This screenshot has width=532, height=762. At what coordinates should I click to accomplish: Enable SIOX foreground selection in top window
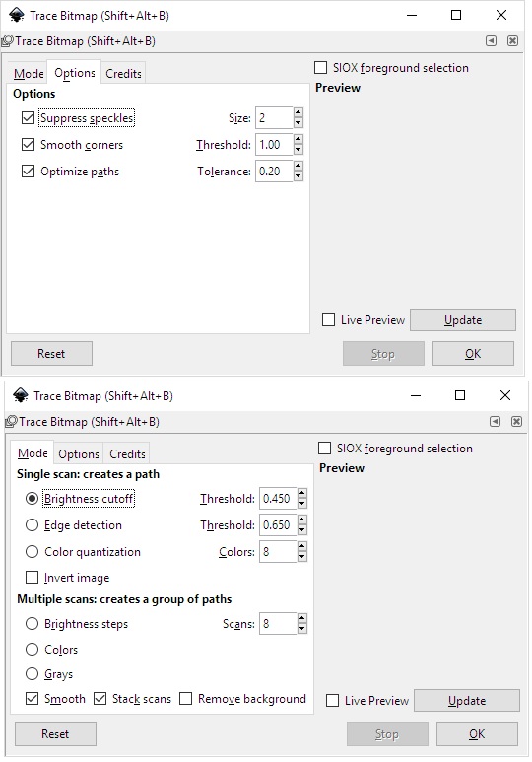(x=320, y=68)
